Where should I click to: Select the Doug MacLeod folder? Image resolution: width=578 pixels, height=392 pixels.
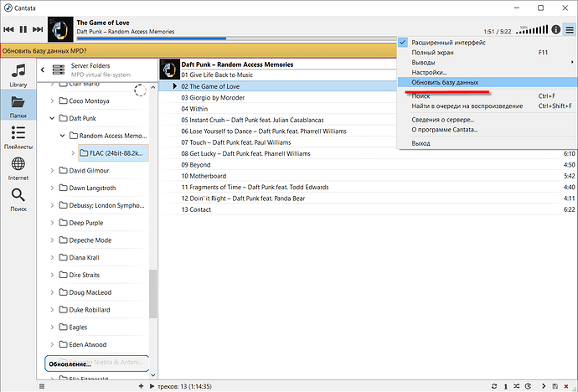tap(85, 292)
